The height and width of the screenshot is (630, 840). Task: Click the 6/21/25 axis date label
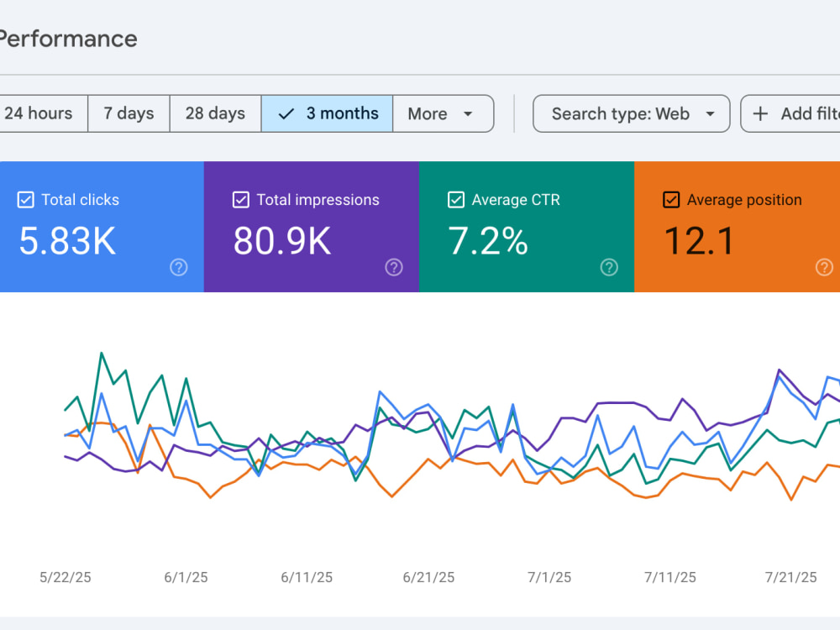tap(428, 578)
